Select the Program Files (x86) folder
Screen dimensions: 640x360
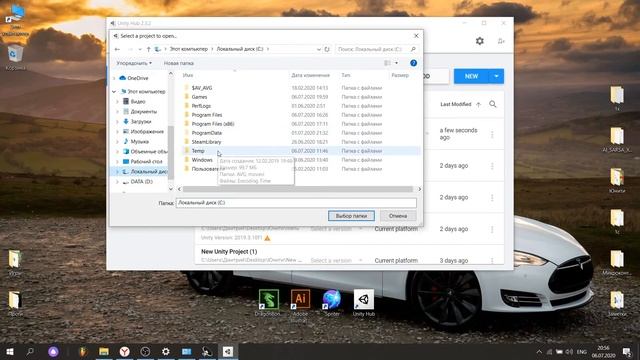(x=213, y=124)
